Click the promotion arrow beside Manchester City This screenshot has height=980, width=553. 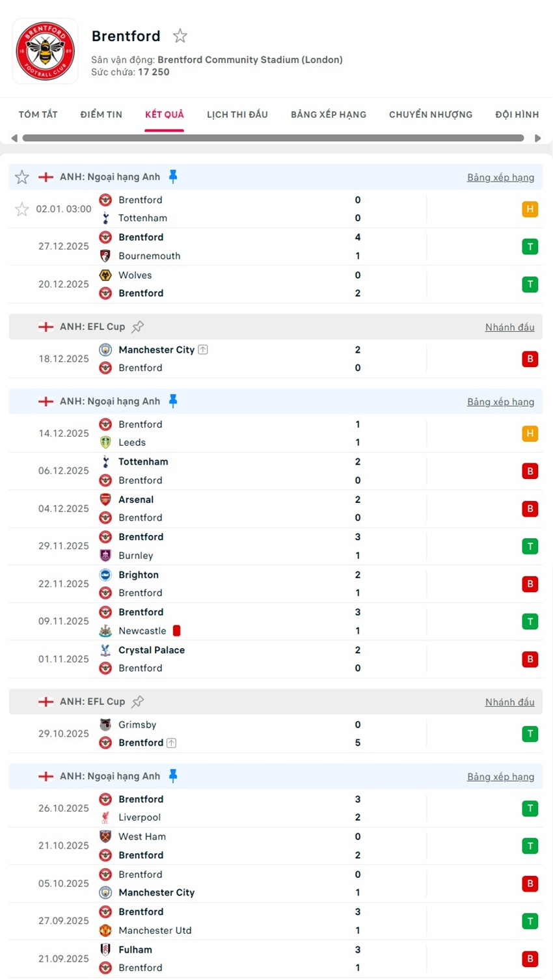202,349
